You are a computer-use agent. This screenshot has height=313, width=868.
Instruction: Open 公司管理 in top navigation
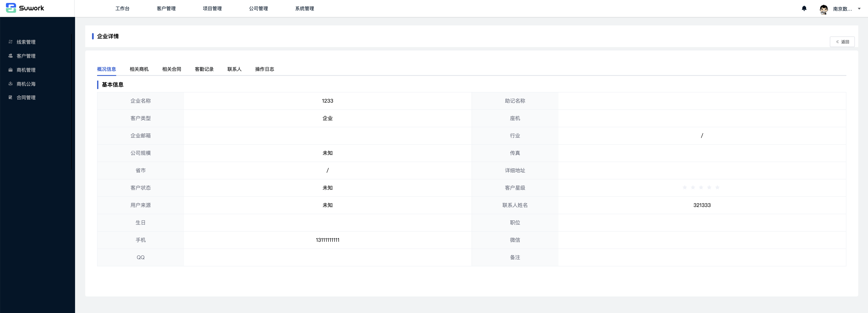tap(258, 8)
